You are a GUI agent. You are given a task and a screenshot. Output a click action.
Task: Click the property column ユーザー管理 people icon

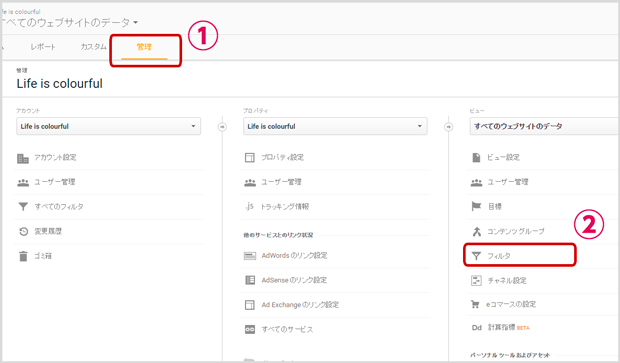250,183
